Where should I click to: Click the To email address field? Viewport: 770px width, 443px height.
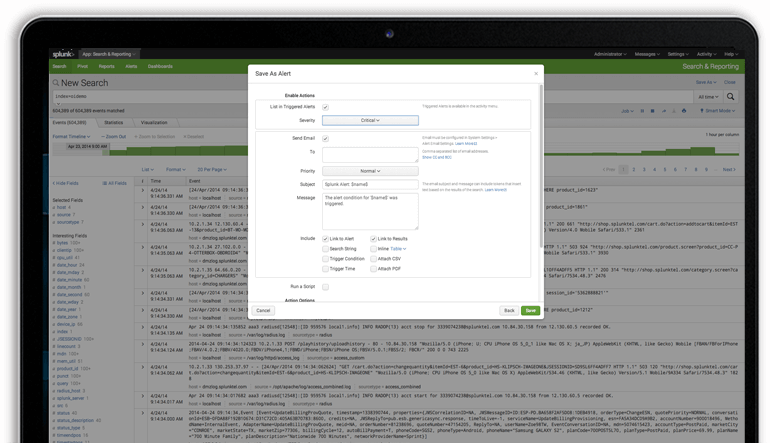[370, 155]
